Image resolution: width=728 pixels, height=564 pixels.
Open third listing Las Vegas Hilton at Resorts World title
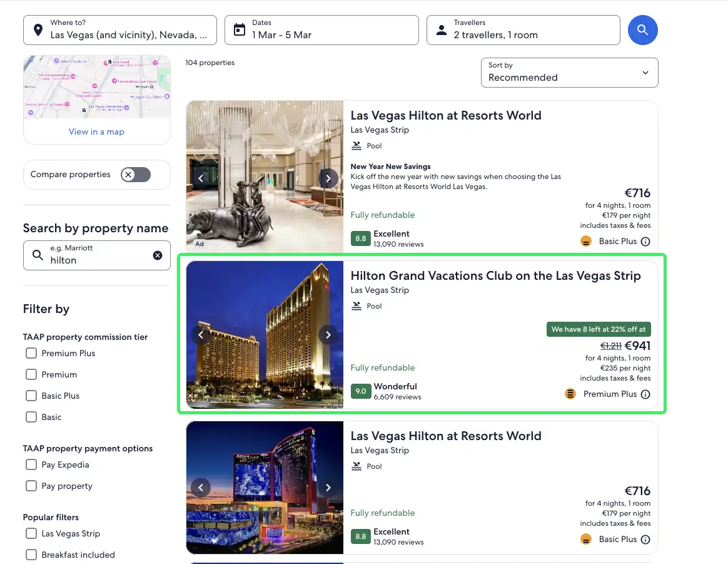click(446, 436)
